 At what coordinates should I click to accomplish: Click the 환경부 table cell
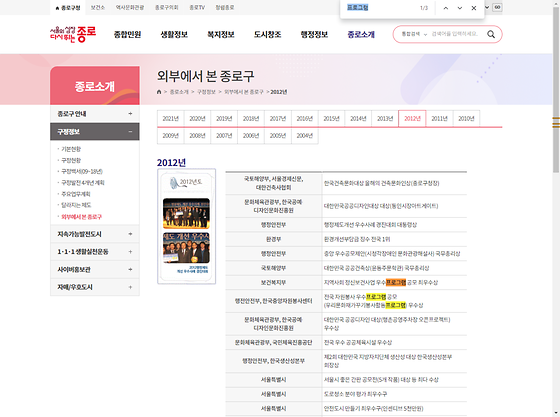click(x=274, y=239)
